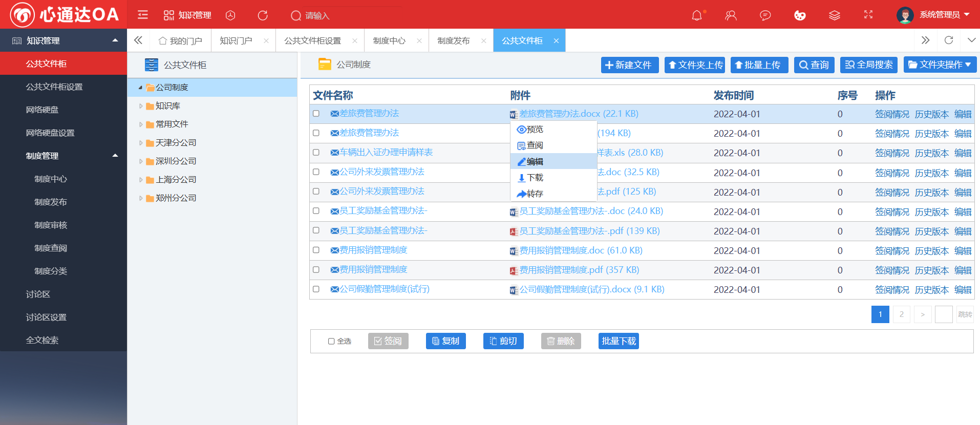Open the 文件夹操作 dropdown button
This screenshot has height=425, width=980.
tap(940, 65)
